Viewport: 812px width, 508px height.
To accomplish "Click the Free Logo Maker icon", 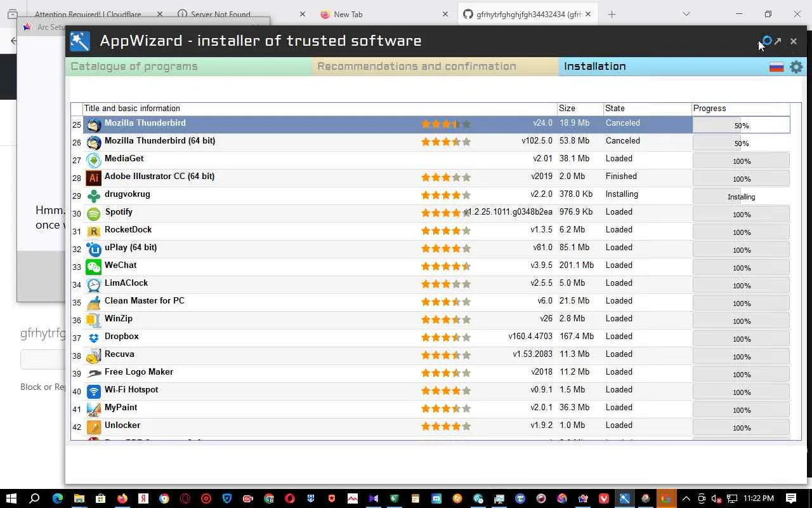I will coord(94,373).
